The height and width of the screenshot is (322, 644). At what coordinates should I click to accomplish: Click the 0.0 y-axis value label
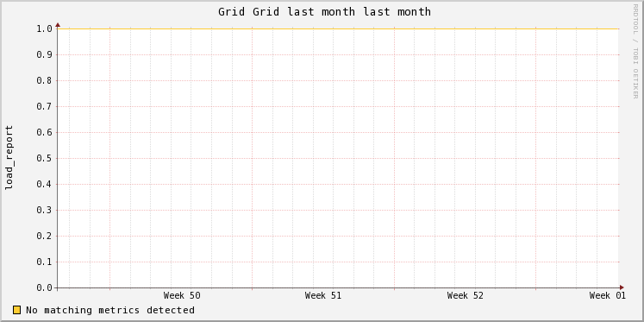pyautogui.click(x=44, y=287)
